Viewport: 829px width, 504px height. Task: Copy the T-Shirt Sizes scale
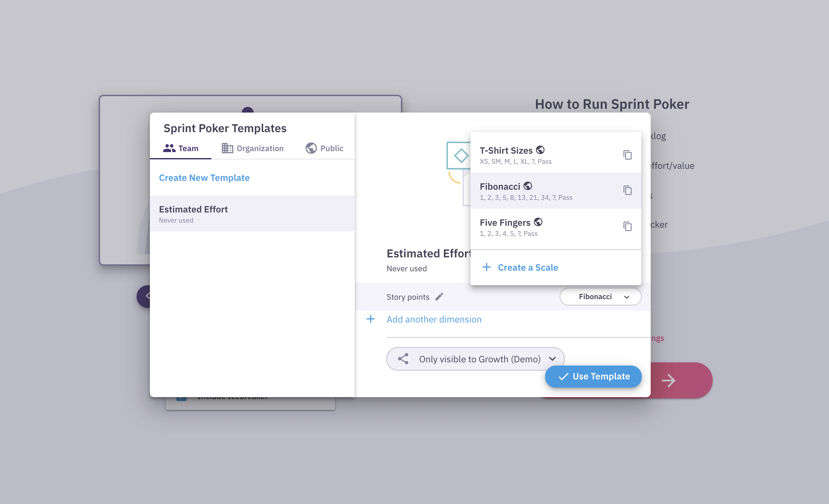[x=627, y=155]
